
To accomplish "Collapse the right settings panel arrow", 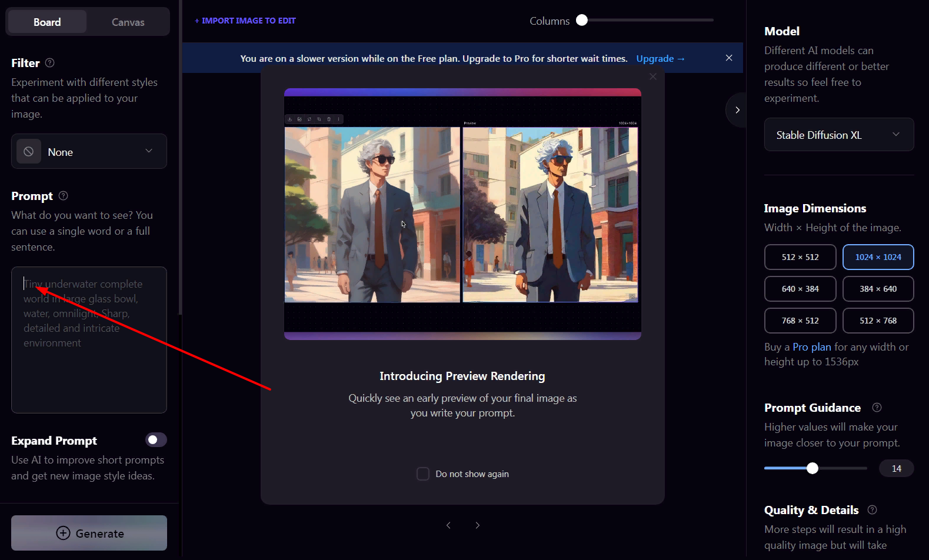I will (737, 110).
